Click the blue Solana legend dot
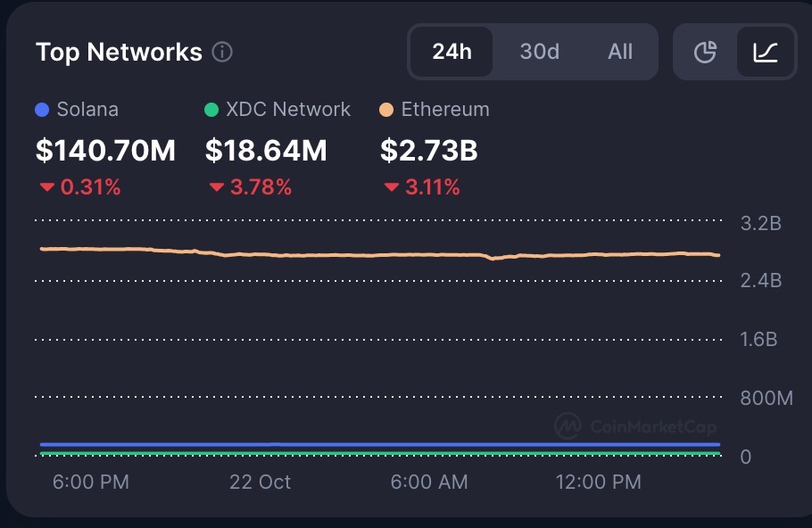The width and height of the screenshot is (812, 528). (41, 109)
